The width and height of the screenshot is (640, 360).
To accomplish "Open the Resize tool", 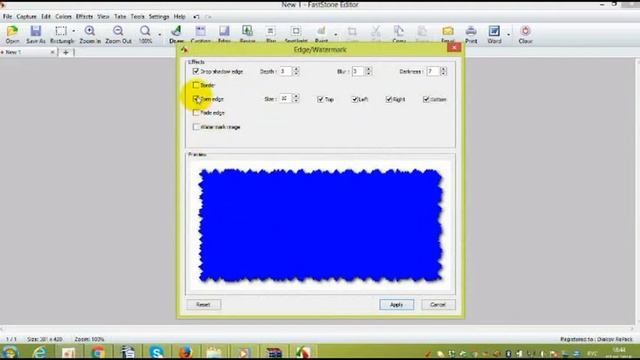I will coord(247,34).
